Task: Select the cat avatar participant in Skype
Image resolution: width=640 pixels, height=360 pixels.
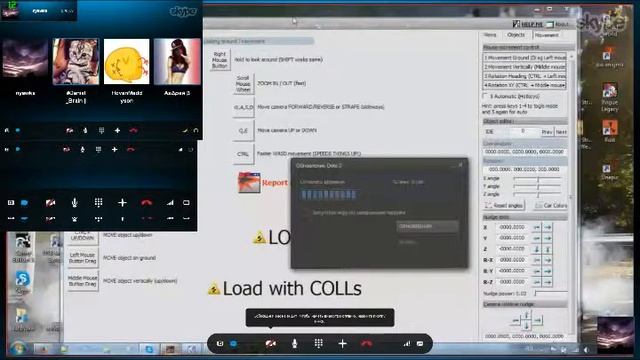Action: coord(76,62)
